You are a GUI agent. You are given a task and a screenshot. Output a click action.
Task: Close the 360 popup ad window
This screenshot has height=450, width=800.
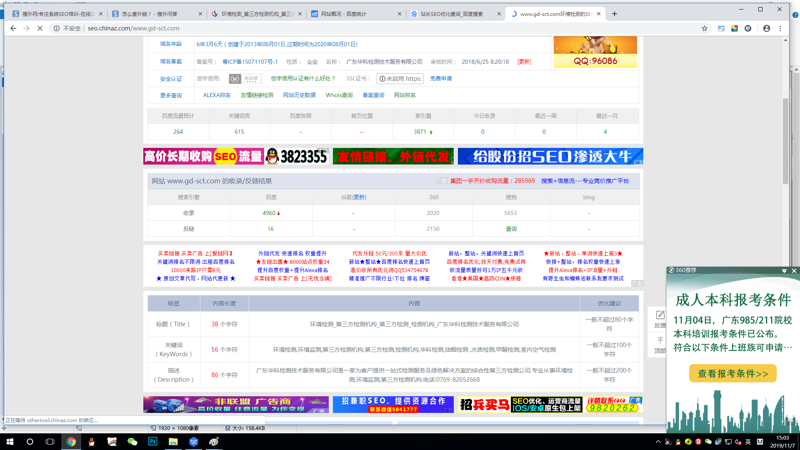794,270
